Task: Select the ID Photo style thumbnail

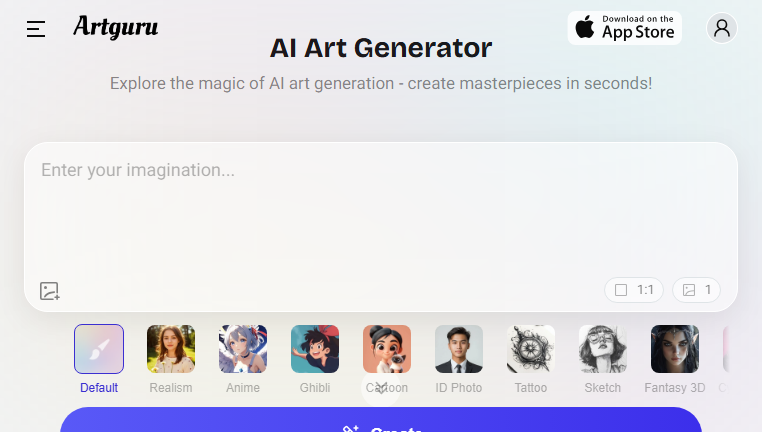Action: 459,349
